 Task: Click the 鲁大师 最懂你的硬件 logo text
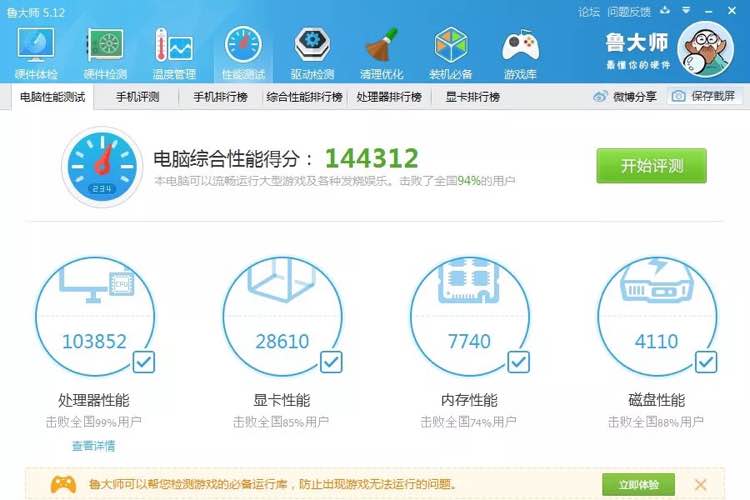coord(637,50)
